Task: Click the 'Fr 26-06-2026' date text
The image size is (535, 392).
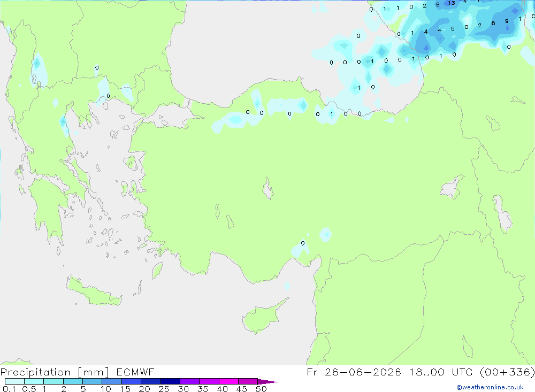Action: click(x=354, y=372)
